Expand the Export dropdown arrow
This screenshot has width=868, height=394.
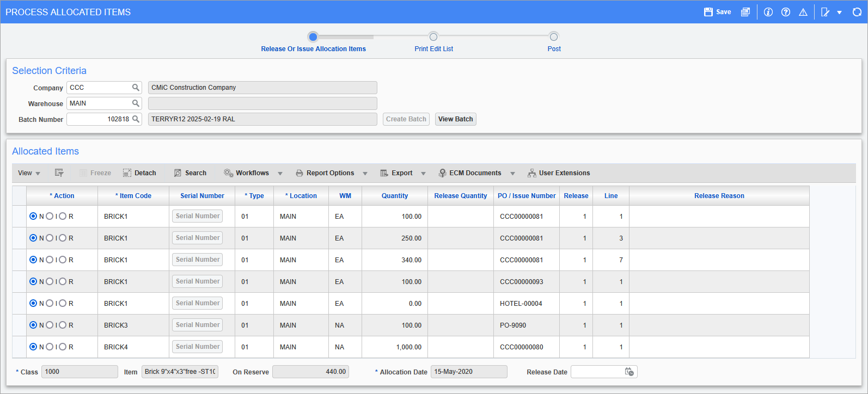point(423,174)
